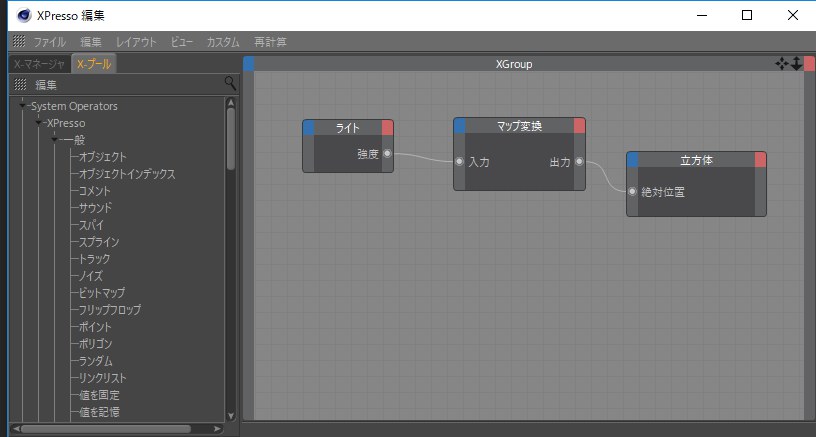Collapse the System Operators tree branch

pyautogui.click(x=22, y=106)
